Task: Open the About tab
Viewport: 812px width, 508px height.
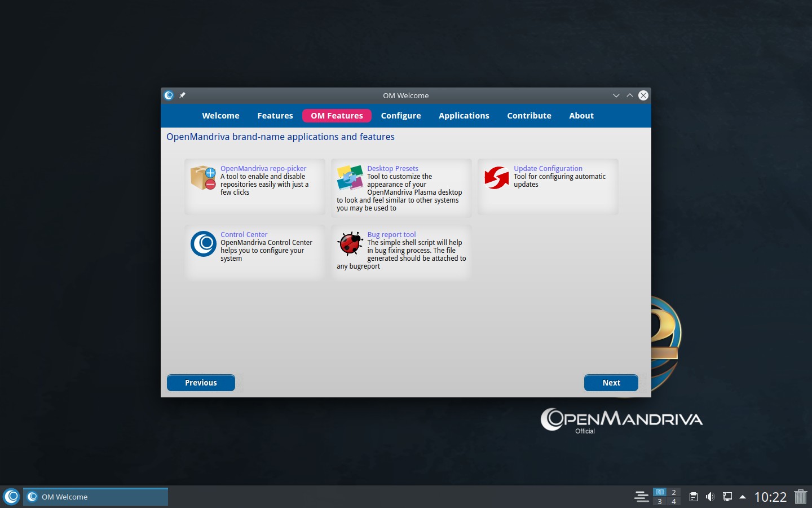Action: tap(581, 116)
